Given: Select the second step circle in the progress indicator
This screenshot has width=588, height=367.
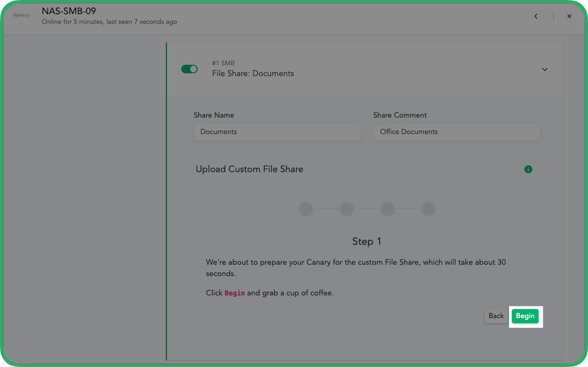Looking at the screenshot, I should click(x=347, y=208).
